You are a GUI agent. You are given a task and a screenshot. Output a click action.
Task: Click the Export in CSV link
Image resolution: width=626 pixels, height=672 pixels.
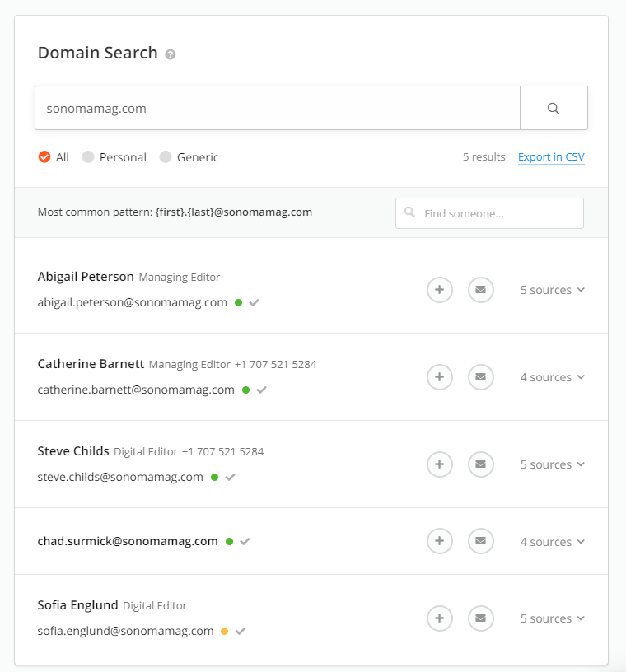(x=551, y=157)
